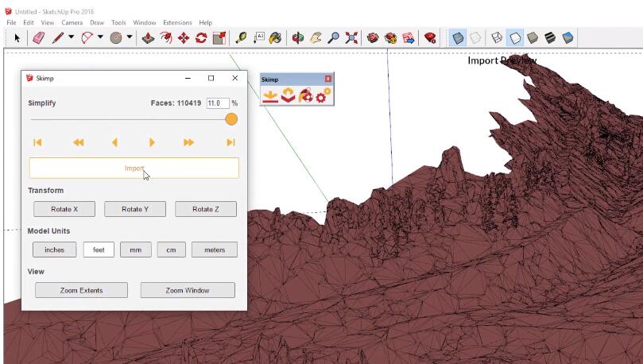The width and height of the screenshot is (643, 364).
Task: Select the arrow Select tool
Action: (x=17, y=38)
